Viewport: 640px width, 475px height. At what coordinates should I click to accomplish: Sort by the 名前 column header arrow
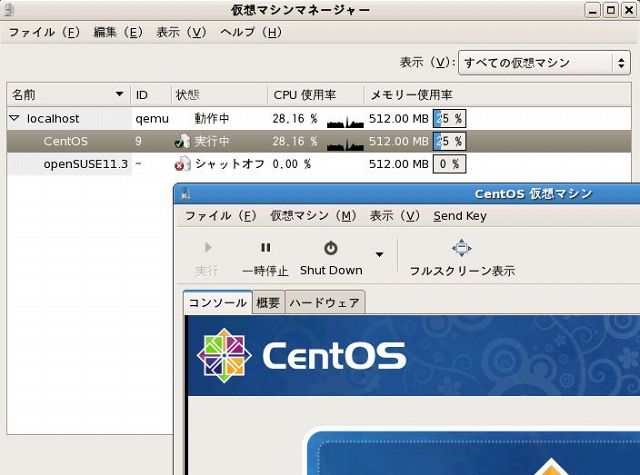click(x=119, y=94)
